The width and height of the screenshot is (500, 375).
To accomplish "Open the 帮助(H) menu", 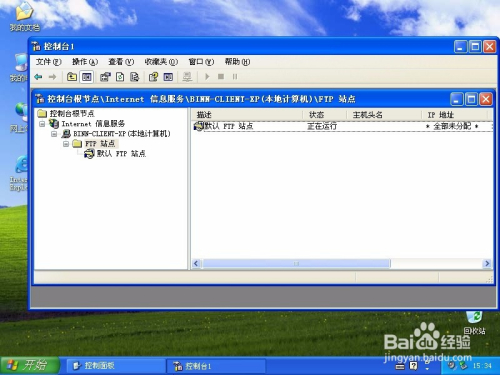I will click(x=237, y=62).
